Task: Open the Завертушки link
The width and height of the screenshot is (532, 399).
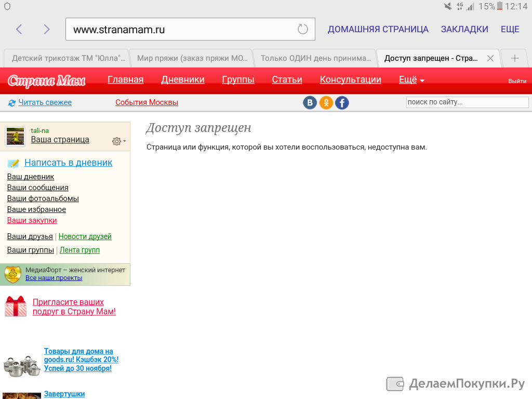Action: 64,394
